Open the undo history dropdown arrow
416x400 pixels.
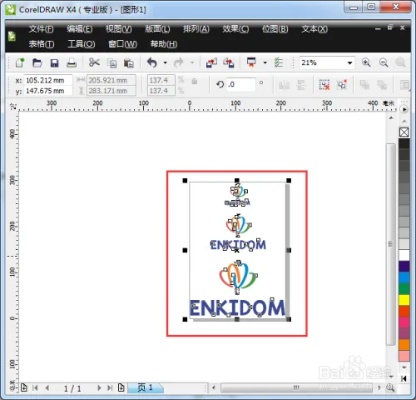[x=165, y=63]
